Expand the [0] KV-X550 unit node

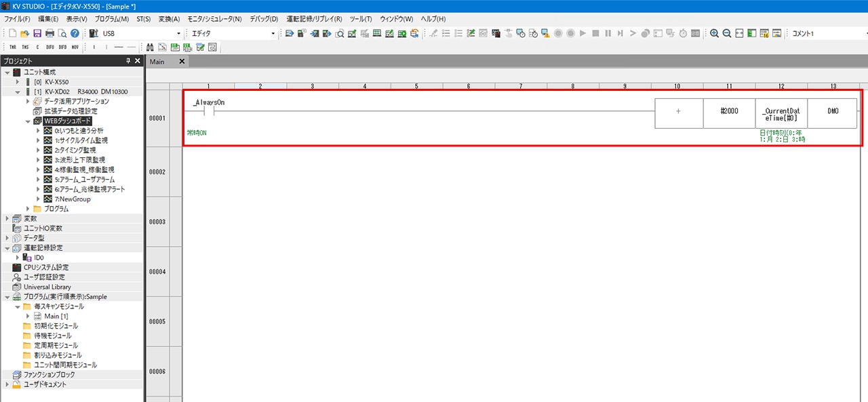point(18,81)
